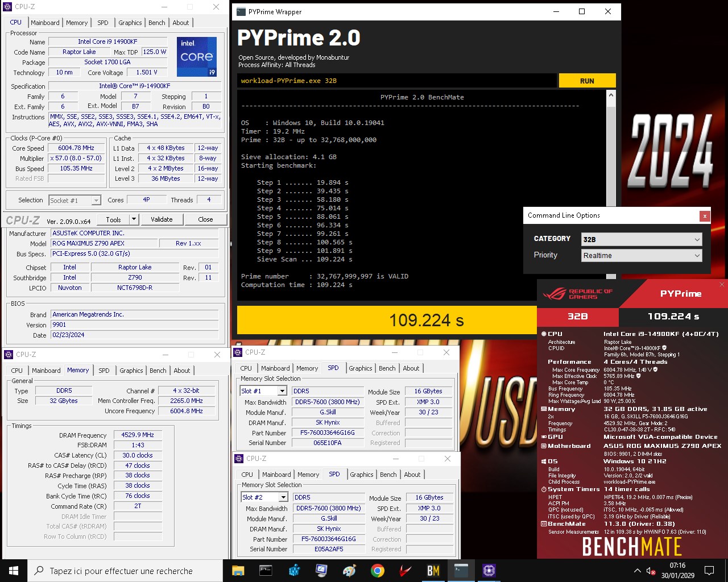The height and width of the screenshot is (582, 728).
Task: Click the CPU section icon in BenchMate panel
Action: [543, 334]
